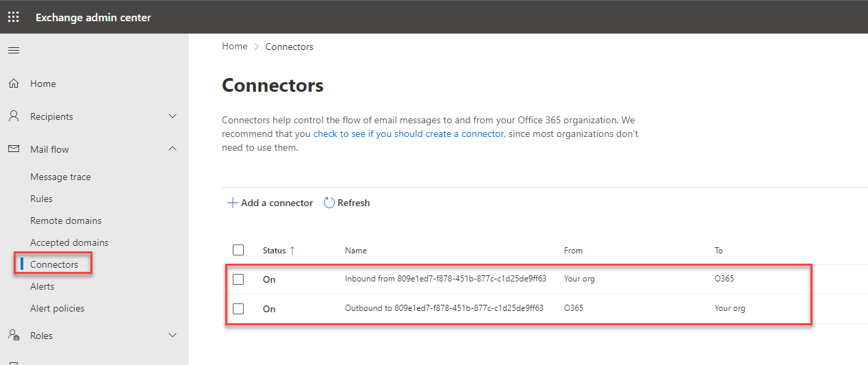Open the Inbound from 809e1ed7 connector
This screenshot has width=868, height=365.
(x=445, y=279)
